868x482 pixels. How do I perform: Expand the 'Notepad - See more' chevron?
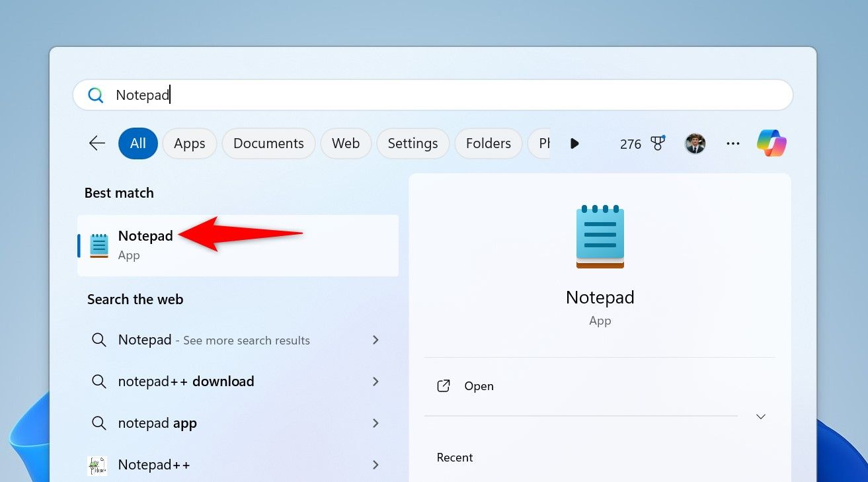coord(375,340)
